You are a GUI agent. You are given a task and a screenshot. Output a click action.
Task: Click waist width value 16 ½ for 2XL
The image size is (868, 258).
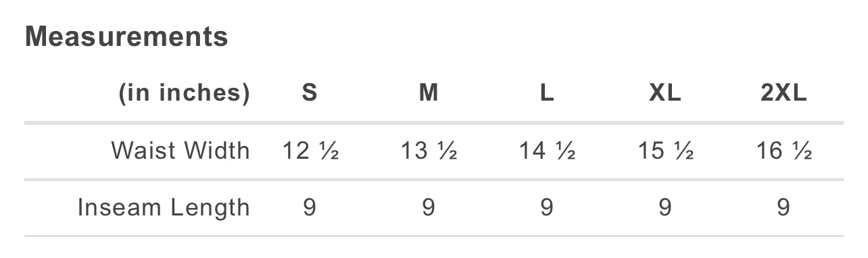click(x=783, y=151)
